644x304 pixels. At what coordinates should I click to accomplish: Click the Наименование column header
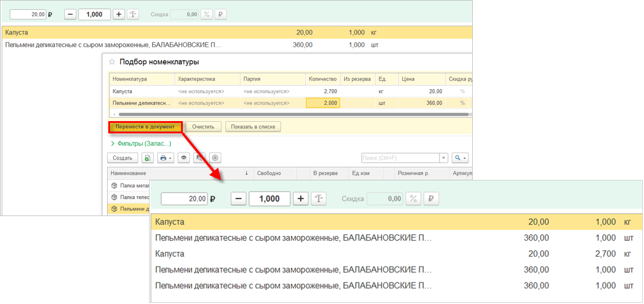(175, 173)
